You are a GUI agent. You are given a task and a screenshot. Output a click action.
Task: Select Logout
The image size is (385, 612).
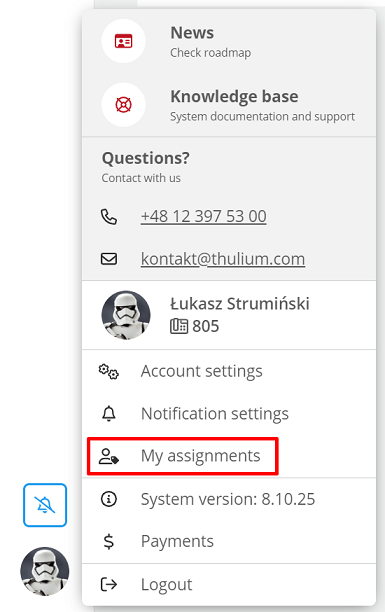coord(229,584)
